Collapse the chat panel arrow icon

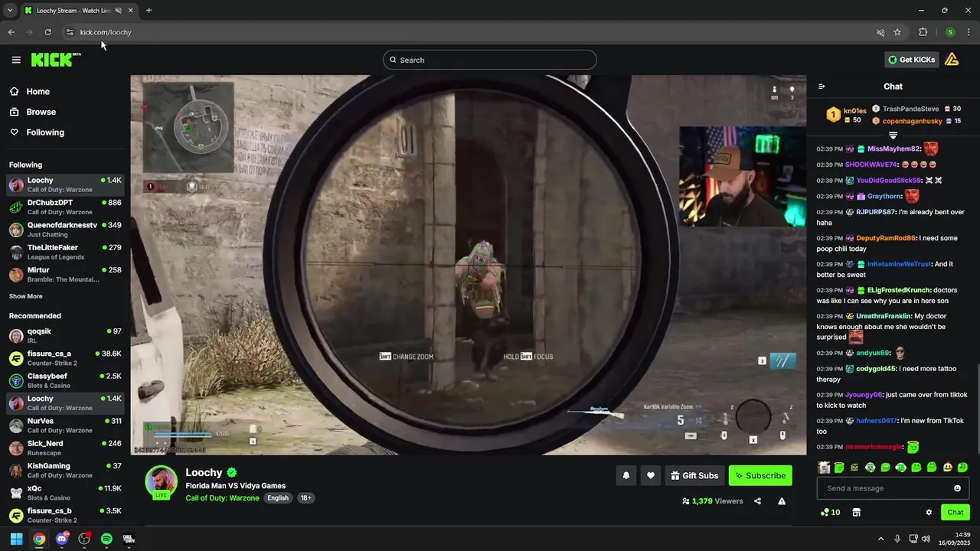coord(822,86)
